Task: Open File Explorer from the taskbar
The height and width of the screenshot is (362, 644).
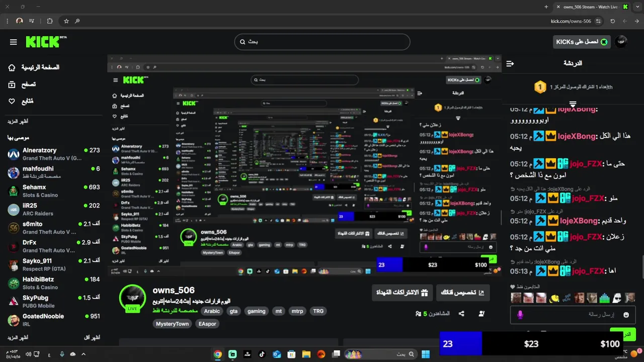Action: pyautogui.click(x=306, y=354)
